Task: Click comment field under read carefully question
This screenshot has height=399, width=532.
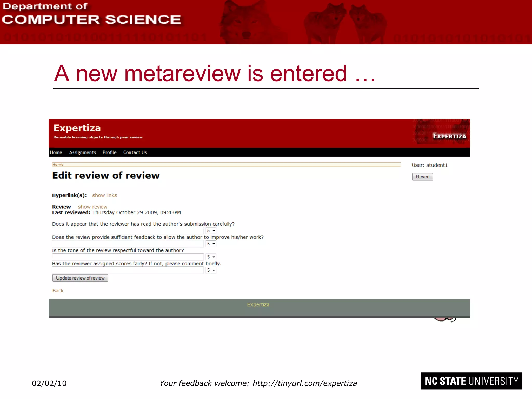Action: pos(128,231)
